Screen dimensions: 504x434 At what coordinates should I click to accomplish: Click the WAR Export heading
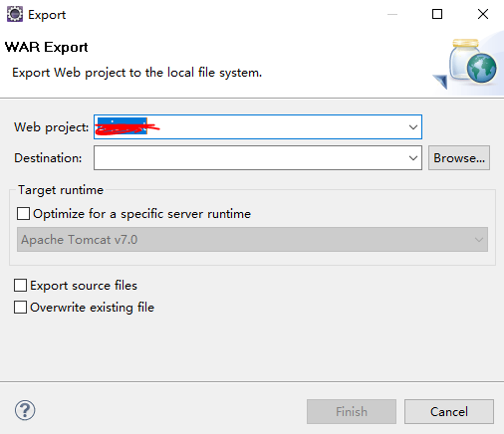click(x=47, y=47)
